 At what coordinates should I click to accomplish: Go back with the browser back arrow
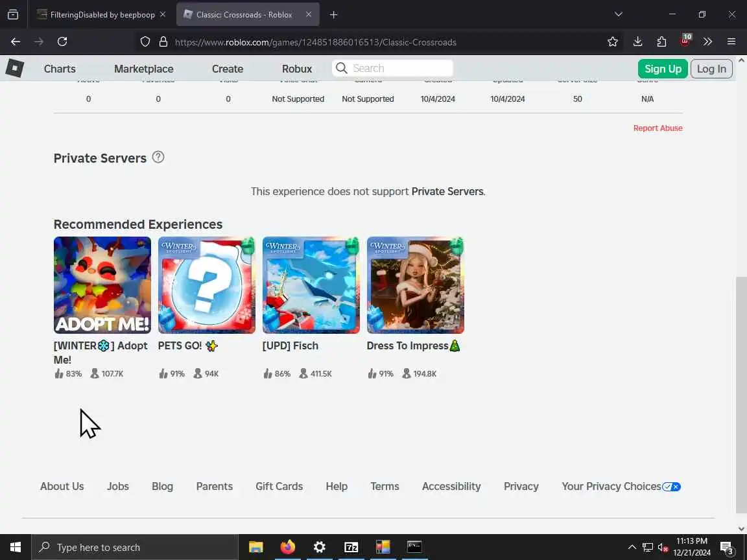tap(16, 42)
